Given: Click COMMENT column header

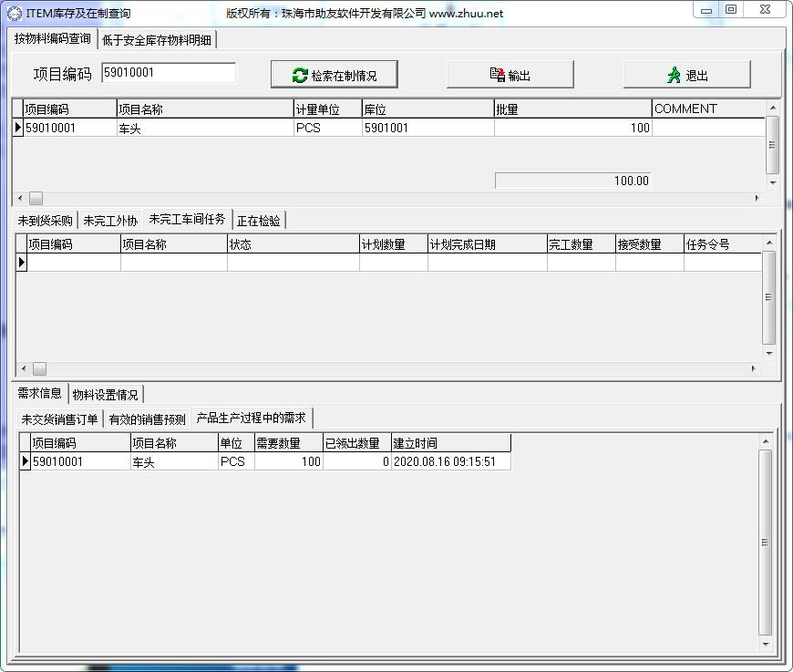Looking at the screenshot, I should click(x=708, y=109).
